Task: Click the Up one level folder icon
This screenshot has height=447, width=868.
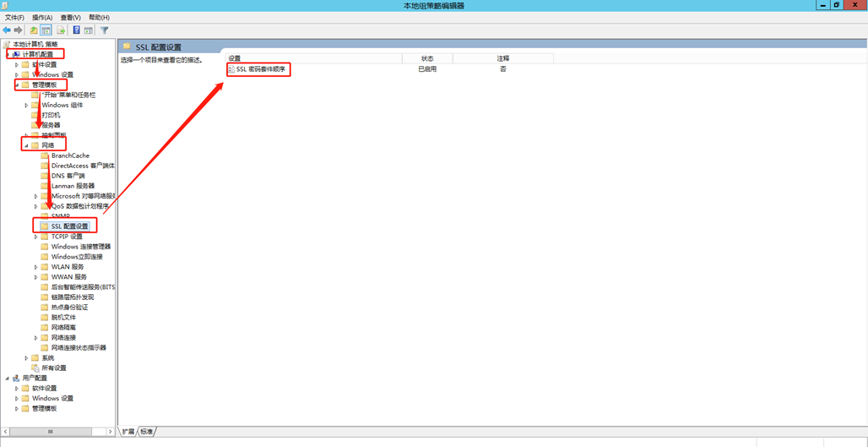Action: 34,30
